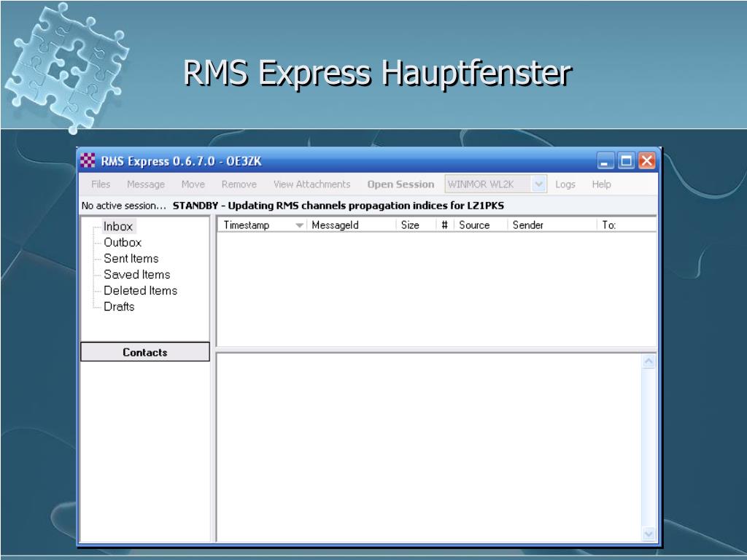Click inside the message preview pane
Screen dimensions: 747x560
(x=429, y=448)
